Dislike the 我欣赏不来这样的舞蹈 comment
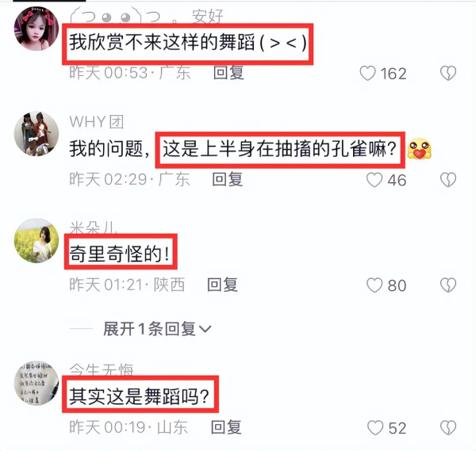Screen dimensions: 476x451 448,73
